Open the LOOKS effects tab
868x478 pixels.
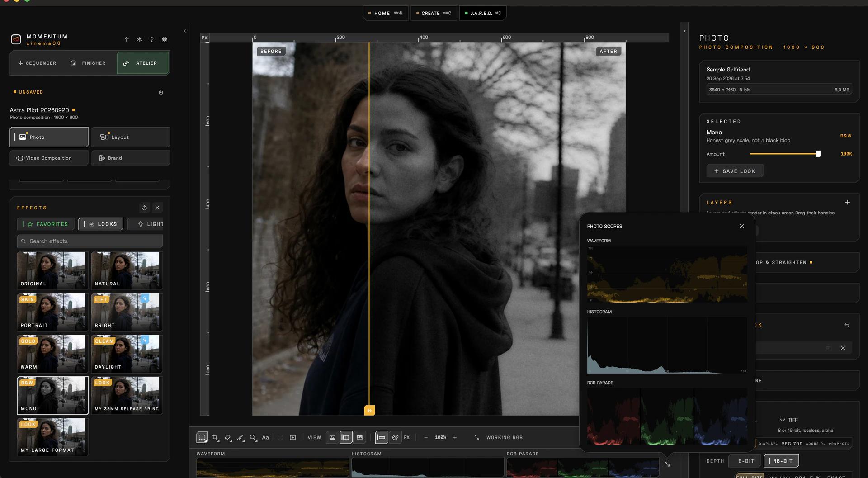(x=101, y=224)
